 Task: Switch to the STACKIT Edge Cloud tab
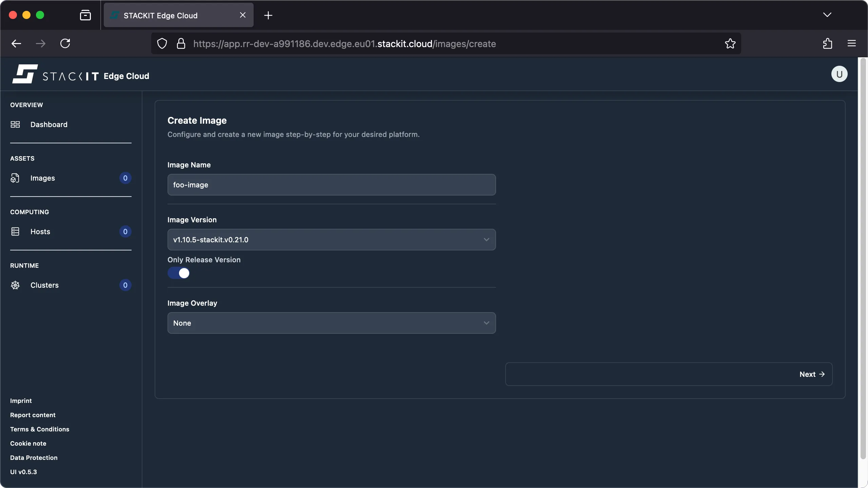170,15
